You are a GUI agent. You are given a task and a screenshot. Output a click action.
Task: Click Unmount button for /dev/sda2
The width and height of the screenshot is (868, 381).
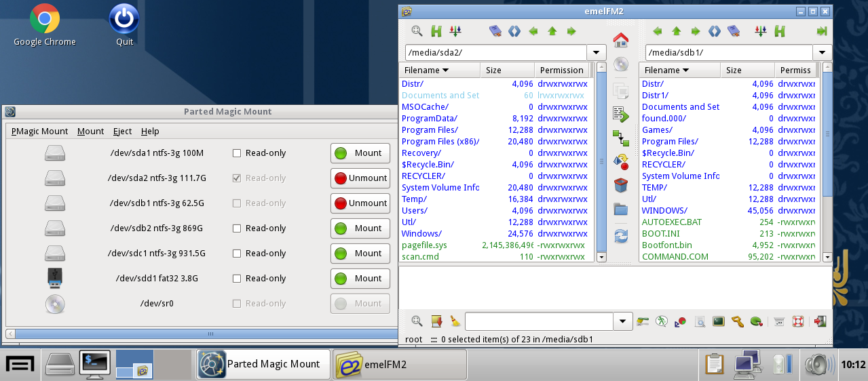point(360,178)
